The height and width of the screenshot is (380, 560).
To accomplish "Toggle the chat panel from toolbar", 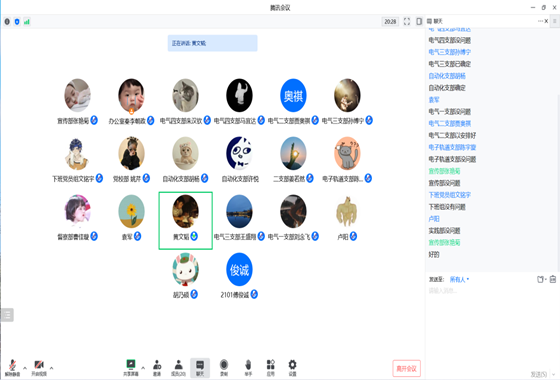I will pyautogui.click(x=200, y=368).
